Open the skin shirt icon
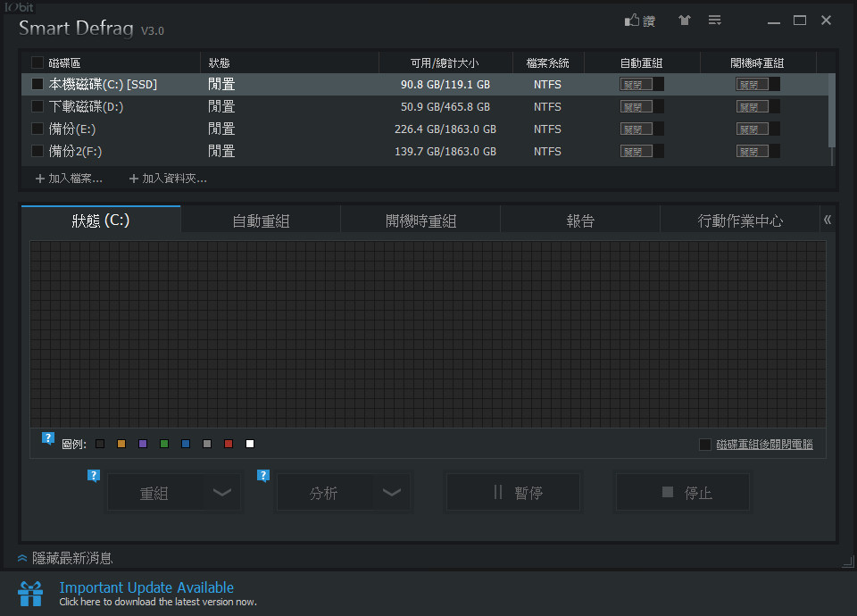This screenshot has width=857, height=616. pyautogui.click(x=685, y=21)
